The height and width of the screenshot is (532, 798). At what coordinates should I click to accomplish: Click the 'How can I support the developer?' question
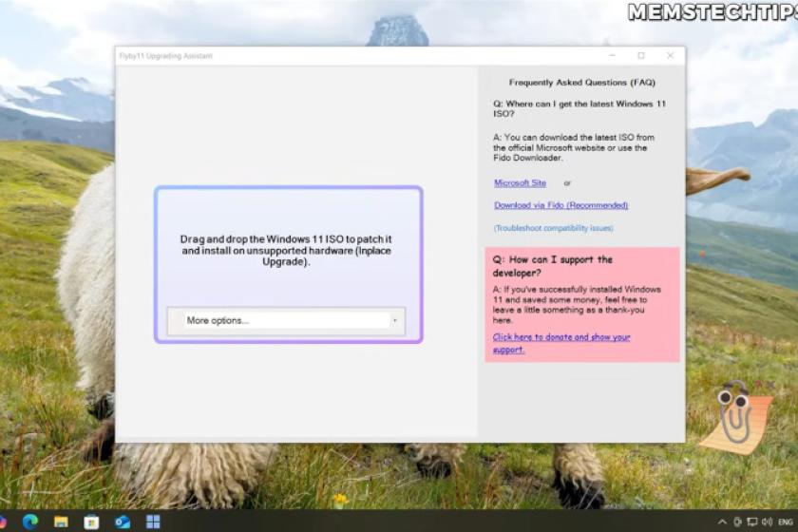coord(553,266)
